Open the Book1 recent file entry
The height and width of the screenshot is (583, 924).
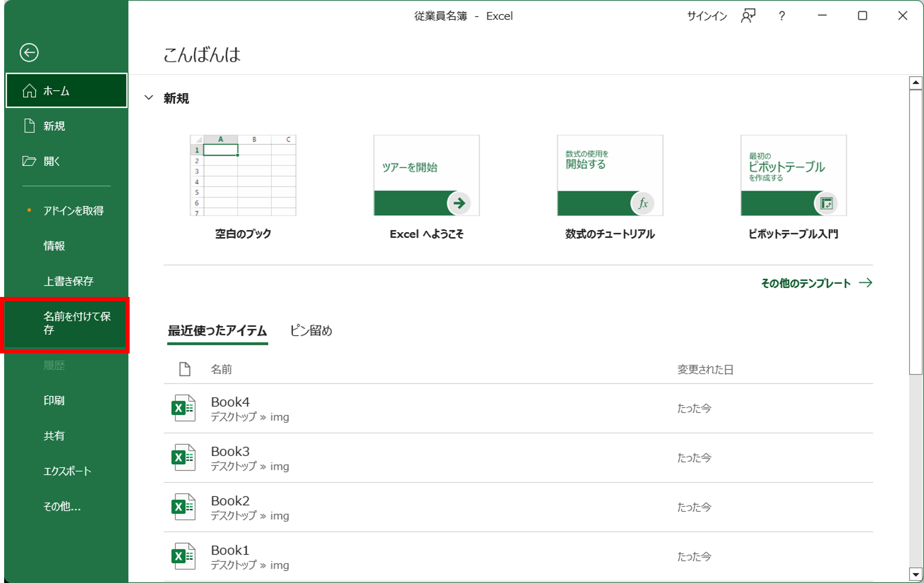[x=230, y=556]
